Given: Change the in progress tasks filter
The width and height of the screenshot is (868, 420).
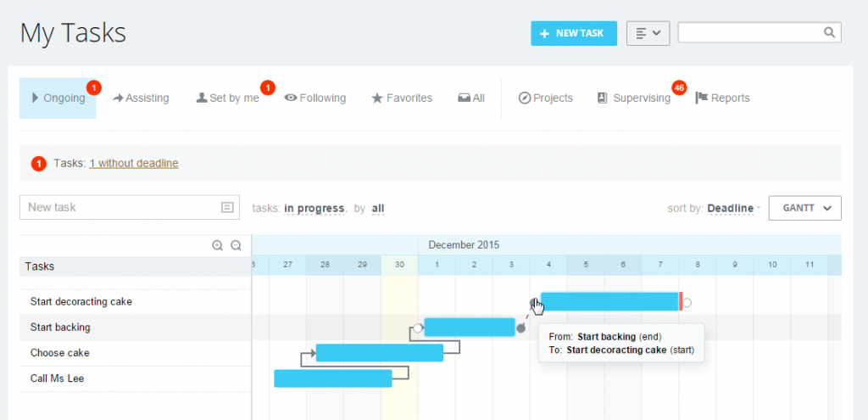Looking at the screenshot, I should [314, 208].
